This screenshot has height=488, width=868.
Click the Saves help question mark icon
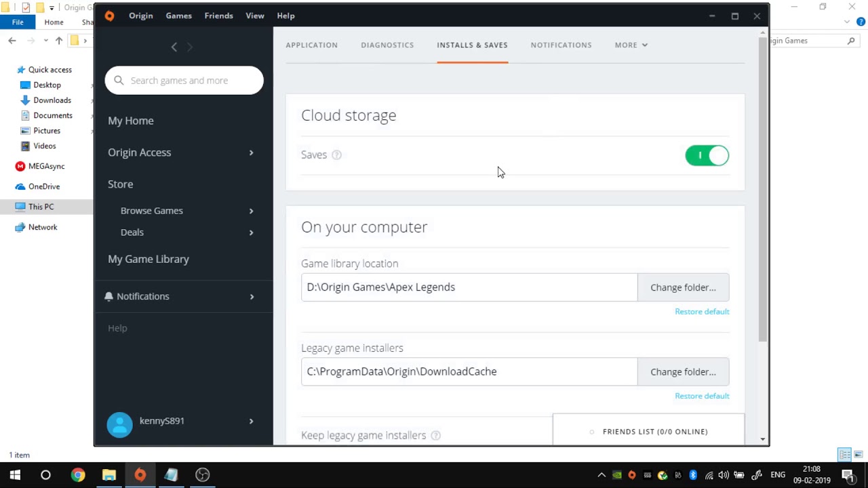point(336,155)
